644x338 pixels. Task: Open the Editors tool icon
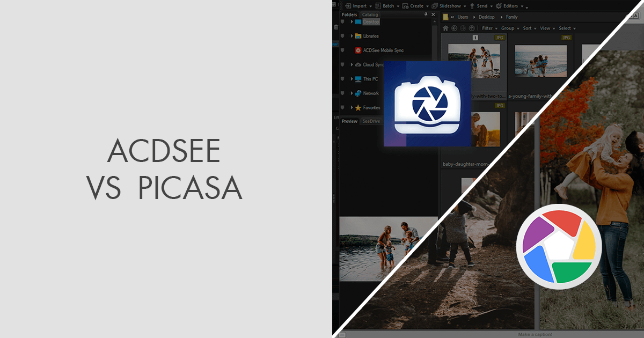[x=497, y=6]
